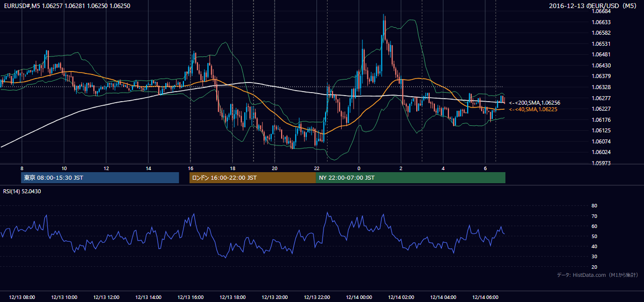Click the bottom time label 12/14 00:00
644x302 pixels.
click(x=359, y=297)
